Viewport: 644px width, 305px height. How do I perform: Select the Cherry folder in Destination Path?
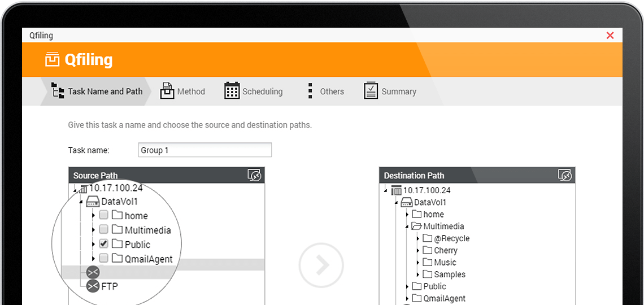(446, 250)
